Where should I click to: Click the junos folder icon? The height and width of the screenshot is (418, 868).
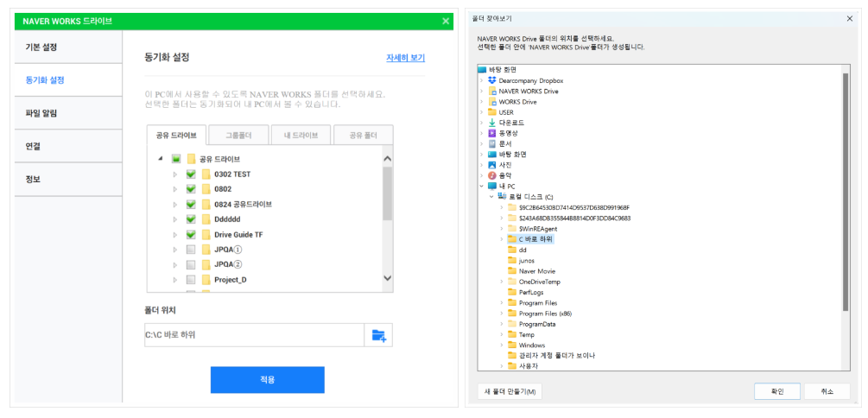(512, 261)
